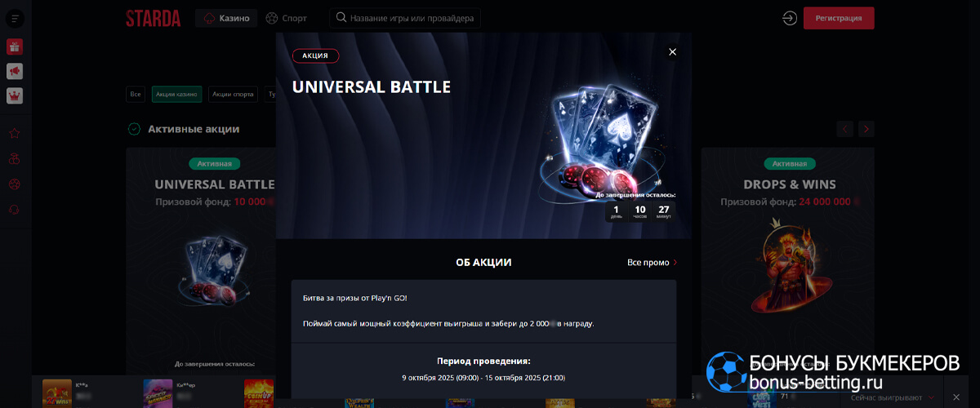This screenshot has width=980, height=408.
Task: Click the Регистрация button
Action: coord(839,18)
